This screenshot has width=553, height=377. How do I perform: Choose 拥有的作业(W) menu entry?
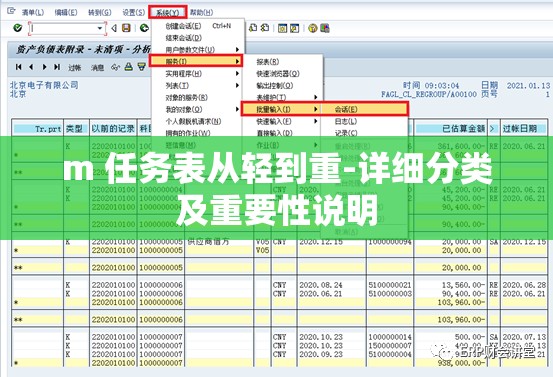pos(188,133)
